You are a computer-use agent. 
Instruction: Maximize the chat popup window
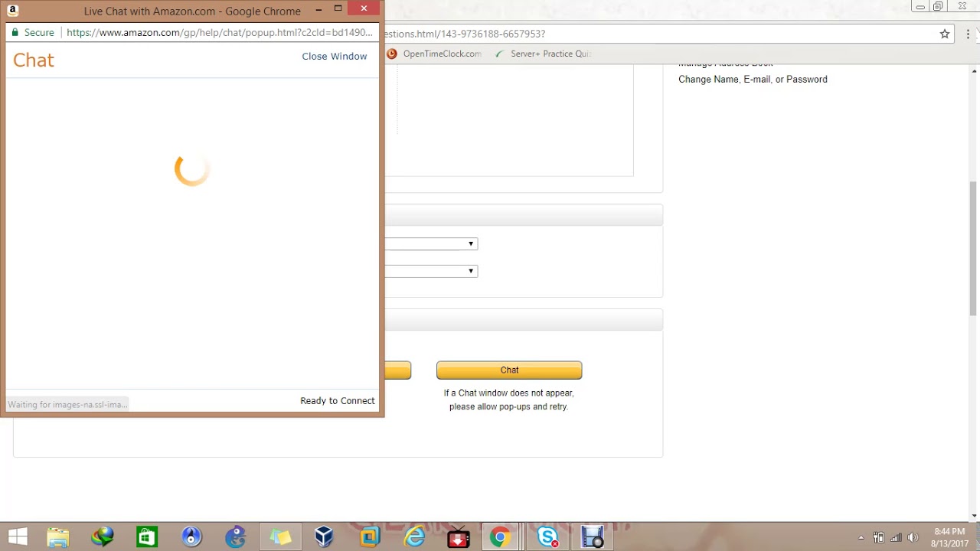338,8
